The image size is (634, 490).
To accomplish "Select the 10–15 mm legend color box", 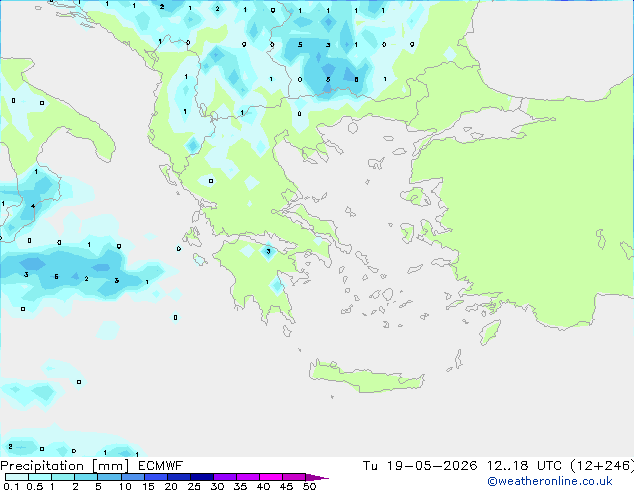I will pos(133,477).
